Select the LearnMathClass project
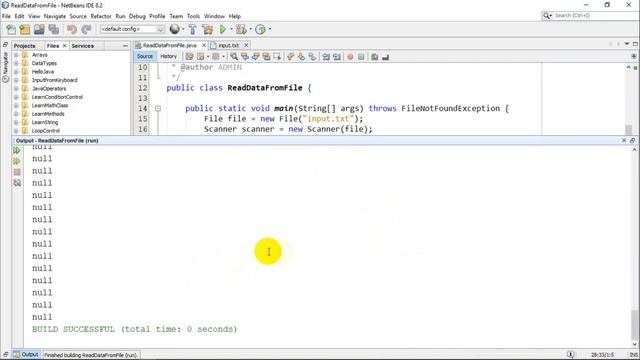The height and width of the screenshot is (360, 640). 50,105
